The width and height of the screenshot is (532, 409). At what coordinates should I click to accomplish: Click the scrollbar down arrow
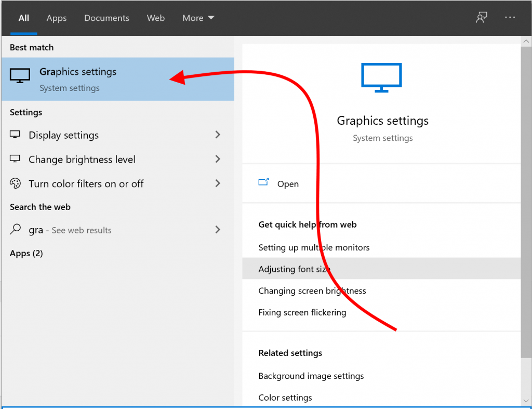click(526, 401)
